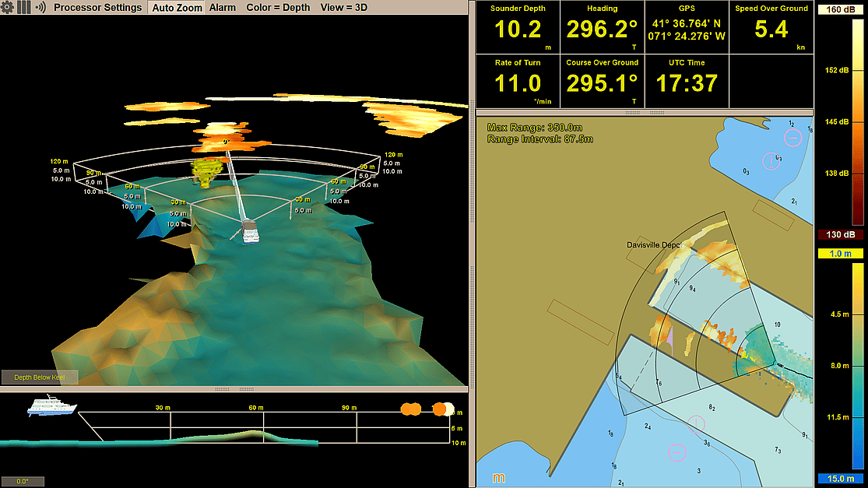This screenshot has height=488, width=868.
Task: Click the sonar transmit signal icon
Action: click(x=40, y=8)
